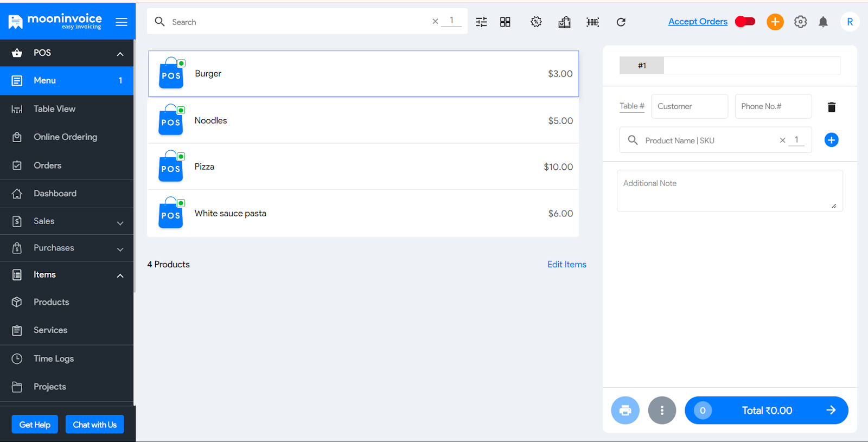Open the filter sliders icon
Screen dimensions: 868x442
point(481,22)
